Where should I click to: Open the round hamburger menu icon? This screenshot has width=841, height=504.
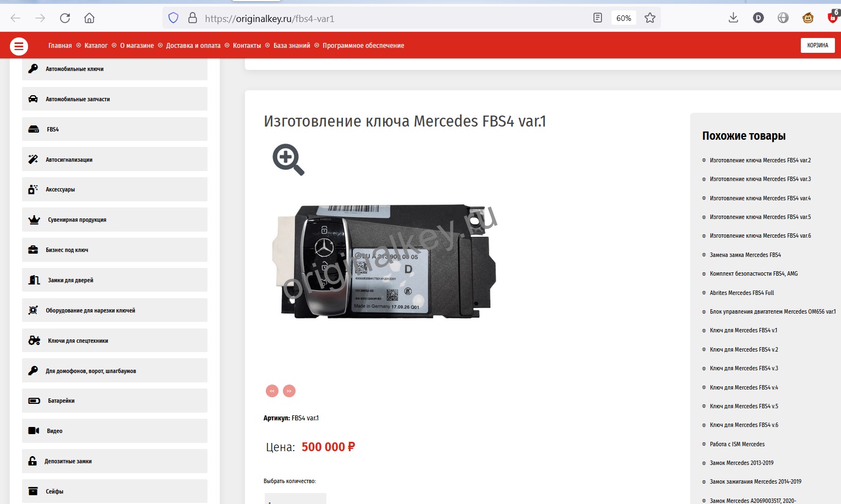pyautogui.click(x=19, y=46)
